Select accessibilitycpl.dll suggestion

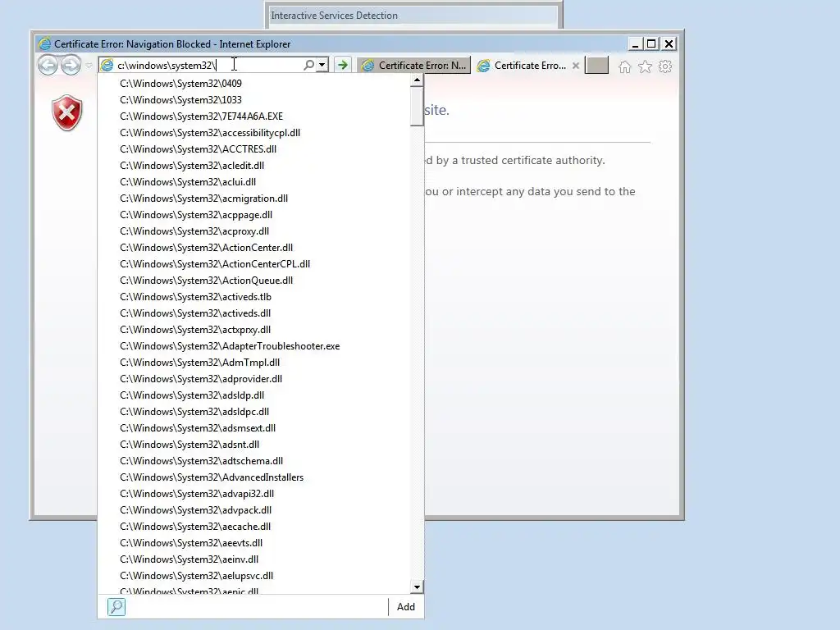pos(253,133)
